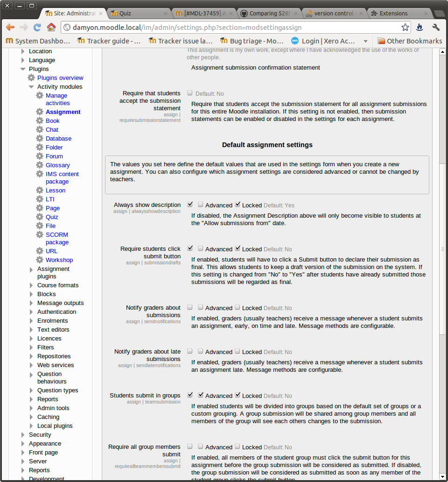
Task: Expand the Course formats tree node
Action: 31,285
